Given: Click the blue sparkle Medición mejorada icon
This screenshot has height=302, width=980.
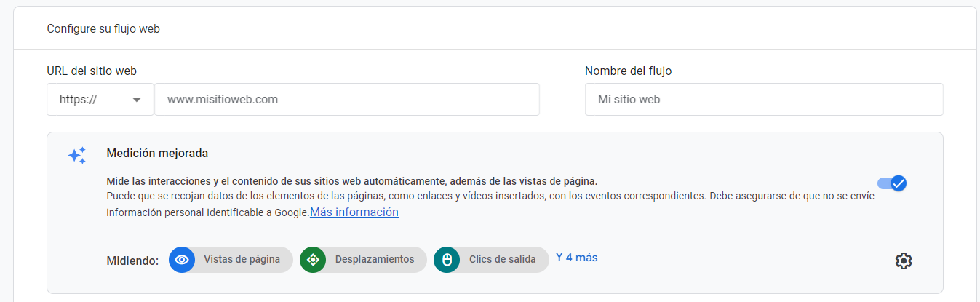Looking at the screenshot, I should pyautogui.click(x=77, y=156).
